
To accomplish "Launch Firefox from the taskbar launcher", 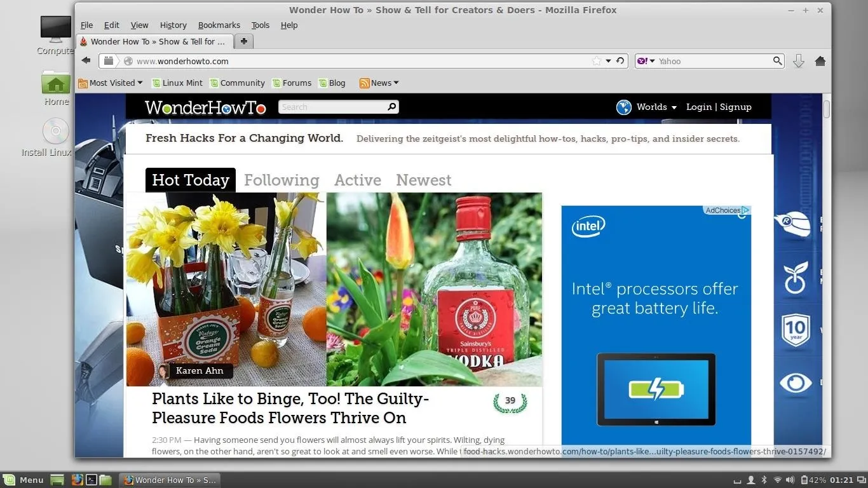I will tap(77, 480).
